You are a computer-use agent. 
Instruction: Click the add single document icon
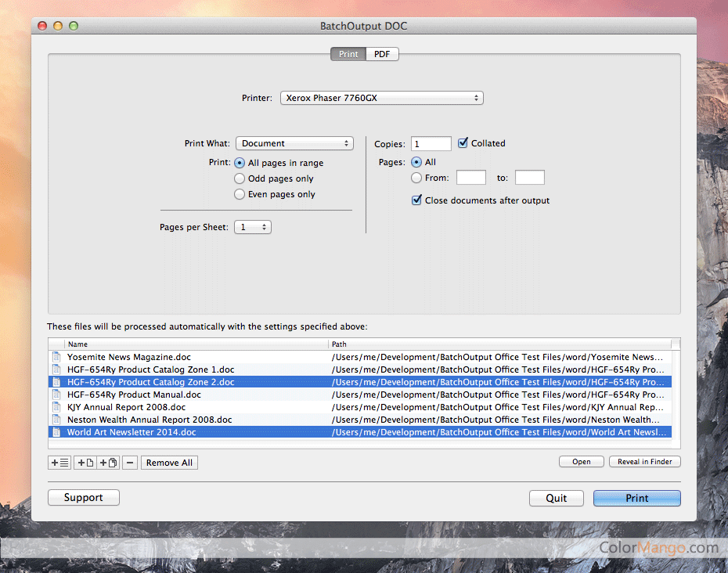click(x=84, y=462)
